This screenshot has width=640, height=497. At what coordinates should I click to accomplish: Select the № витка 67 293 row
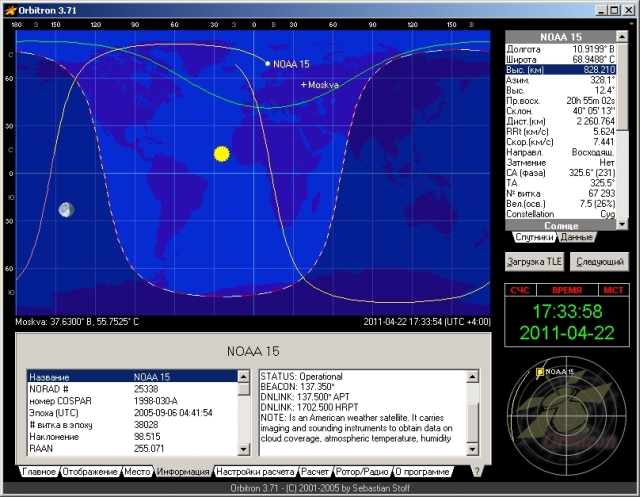point(561,193)
